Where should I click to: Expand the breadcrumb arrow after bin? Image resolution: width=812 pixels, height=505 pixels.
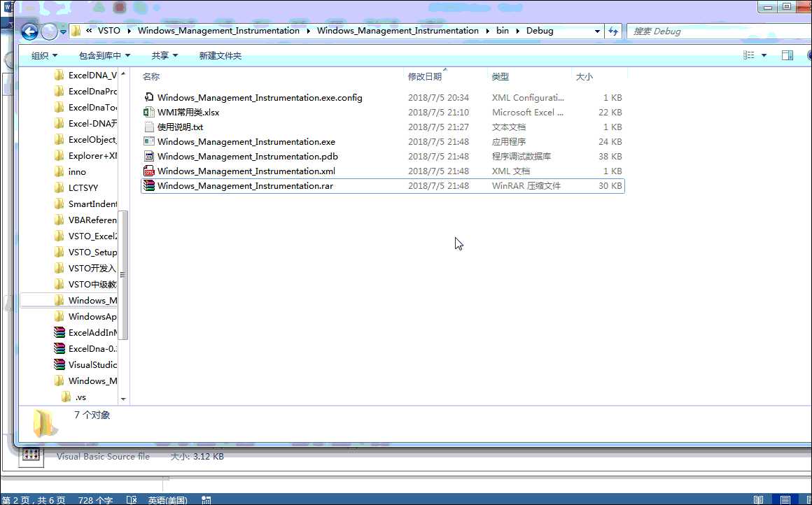517,31
